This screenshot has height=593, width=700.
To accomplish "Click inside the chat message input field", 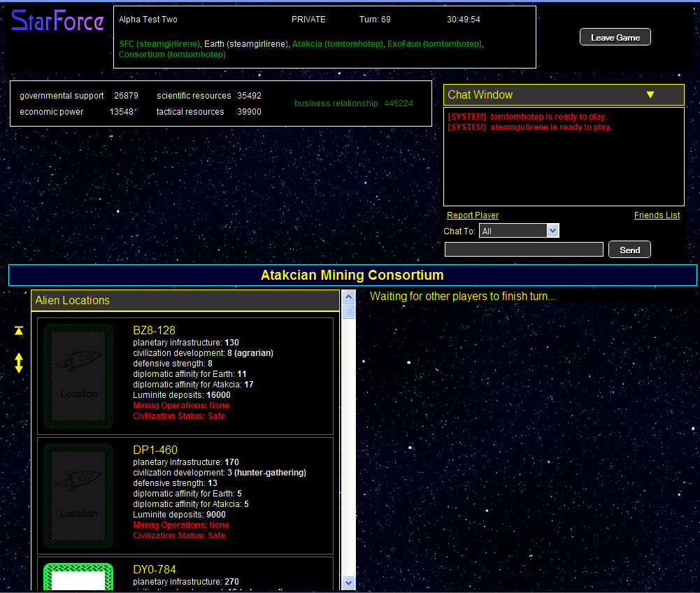I will tap(523, 249).
